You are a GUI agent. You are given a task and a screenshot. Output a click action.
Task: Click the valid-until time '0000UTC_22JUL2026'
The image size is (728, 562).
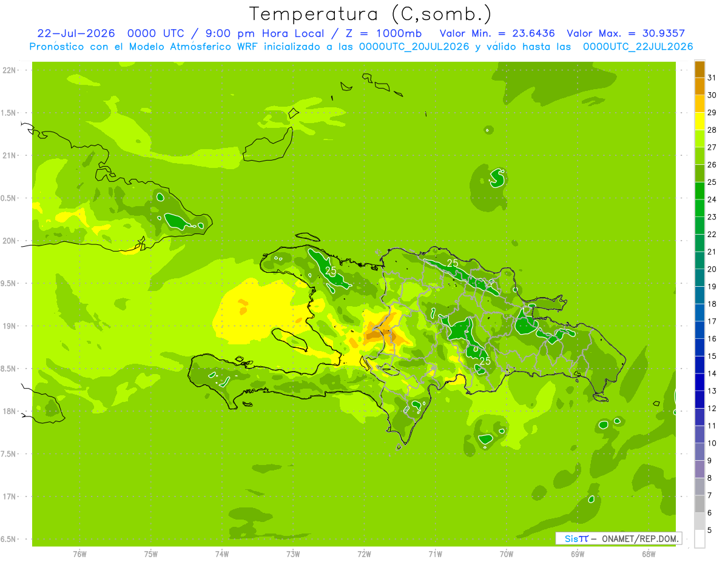point(638,47)
